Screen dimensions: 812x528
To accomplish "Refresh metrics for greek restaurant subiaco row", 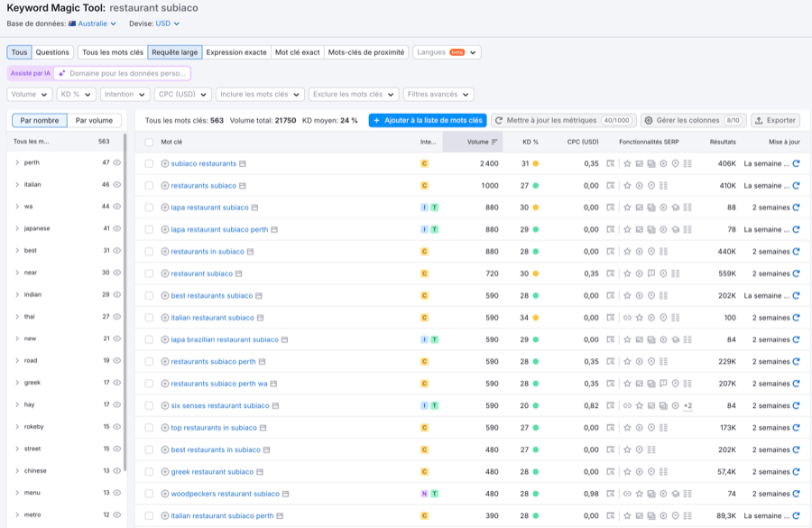I will (796, 471).
